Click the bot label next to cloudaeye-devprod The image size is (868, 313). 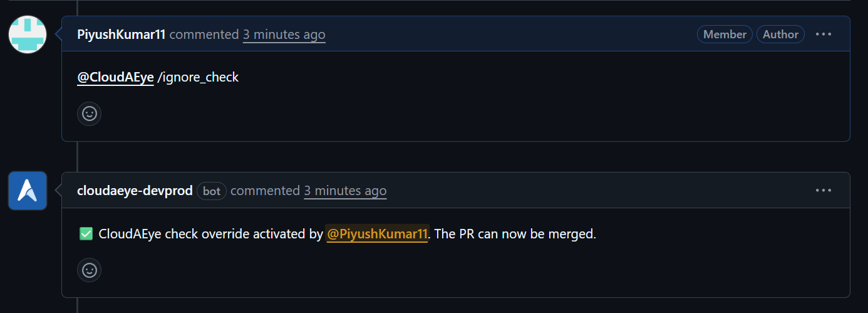[x=212, y=191]
